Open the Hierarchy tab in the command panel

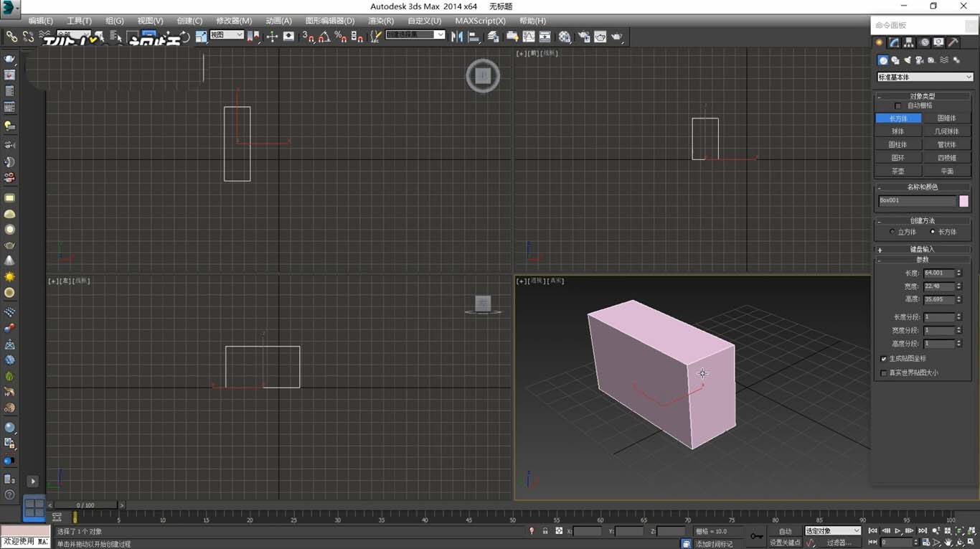coord(909,43)
